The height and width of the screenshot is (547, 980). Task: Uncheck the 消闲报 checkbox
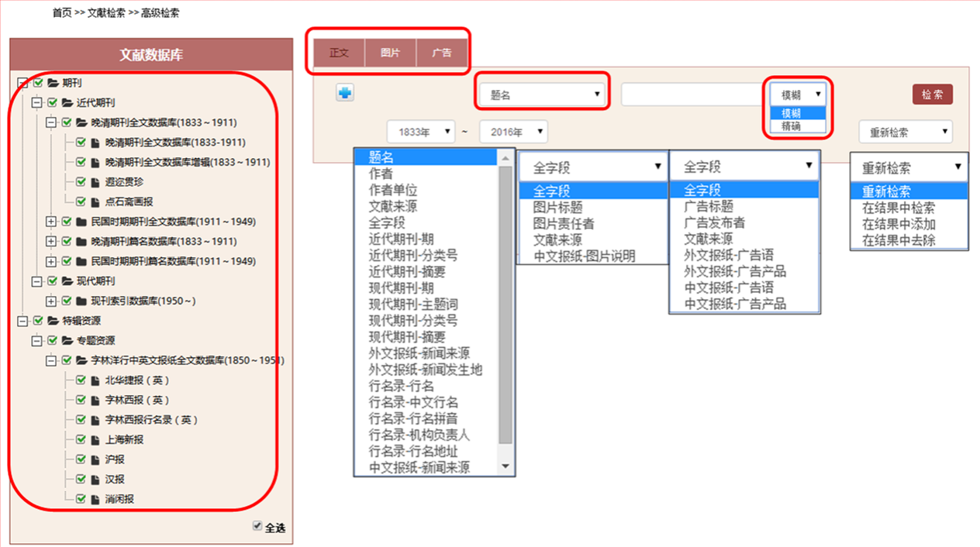pyautogui.click(x=81, y=499)
